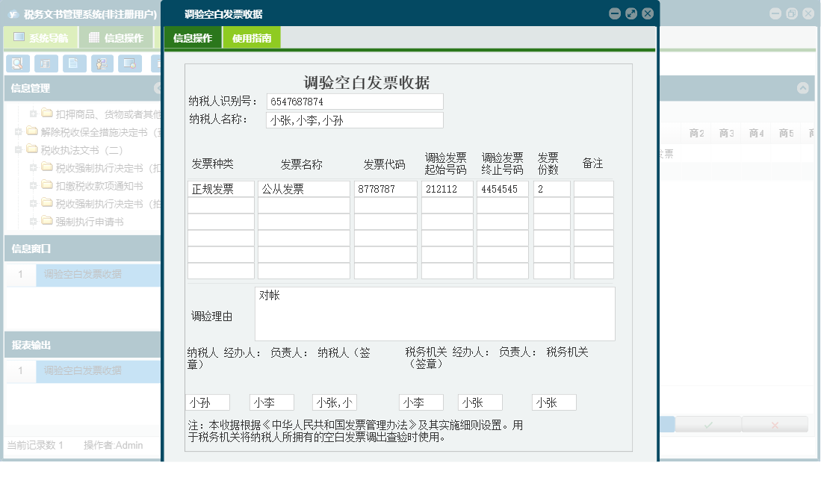
Task: Select the document search toolbar icon
Action: click(x=18, y=63)
